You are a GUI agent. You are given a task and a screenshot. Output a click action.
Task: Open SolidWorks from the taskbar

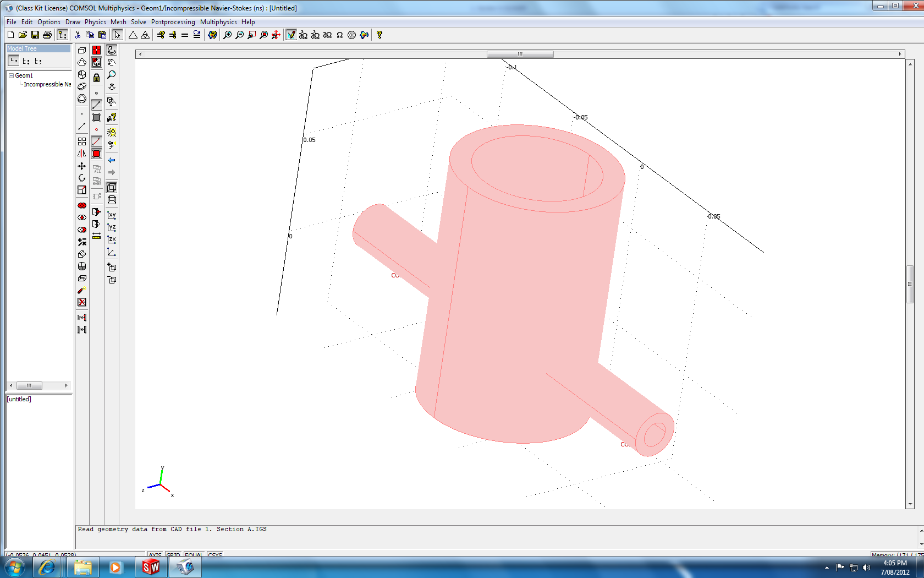(x=151, y=567)
